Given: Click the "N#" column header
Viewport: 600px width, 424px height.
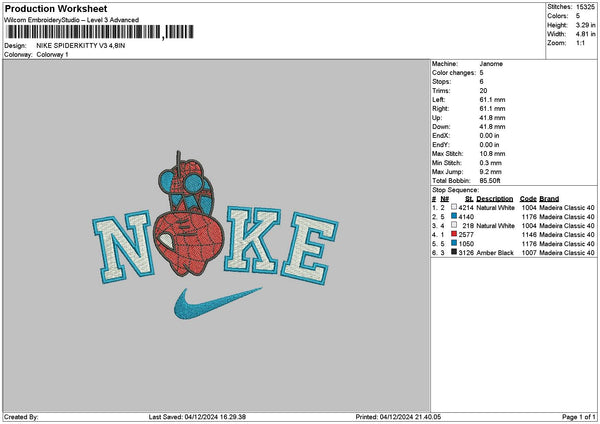Looking at the screenshot, I should [444, 199].
